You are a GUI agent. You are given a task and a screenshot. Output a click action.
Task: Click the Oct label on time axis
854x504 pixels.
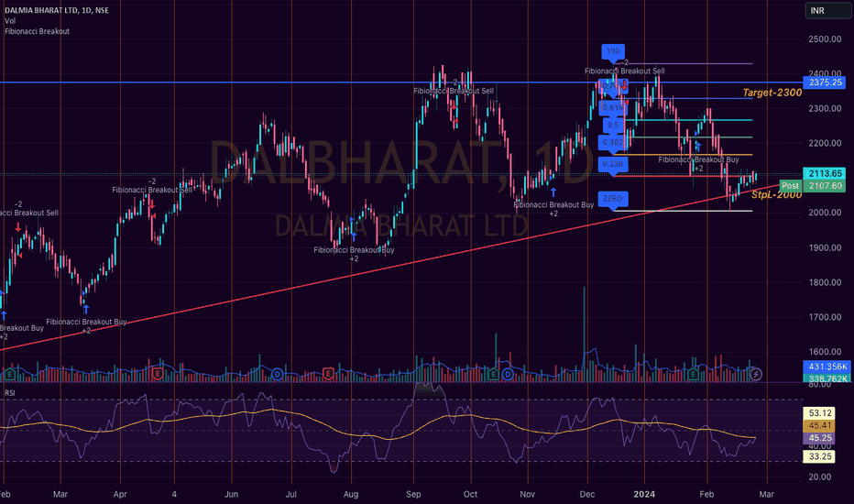470,494
